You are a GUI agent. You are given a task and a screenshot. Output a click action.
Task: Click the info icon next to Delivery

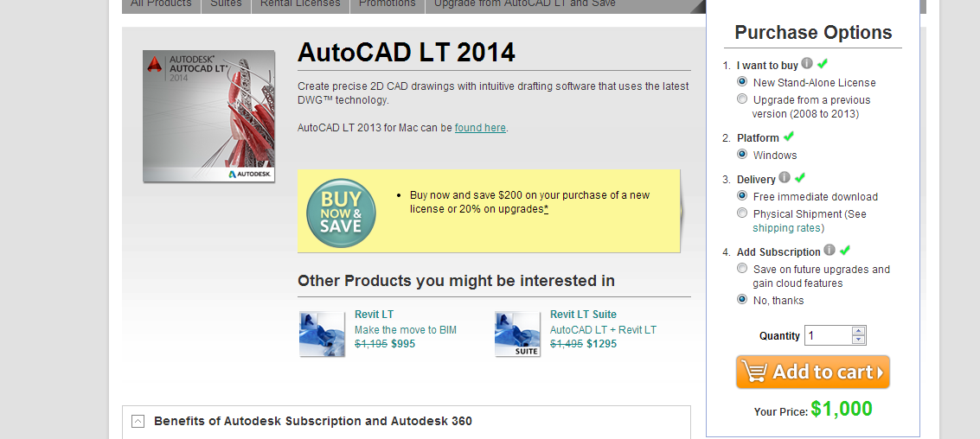tap(785, 177)
